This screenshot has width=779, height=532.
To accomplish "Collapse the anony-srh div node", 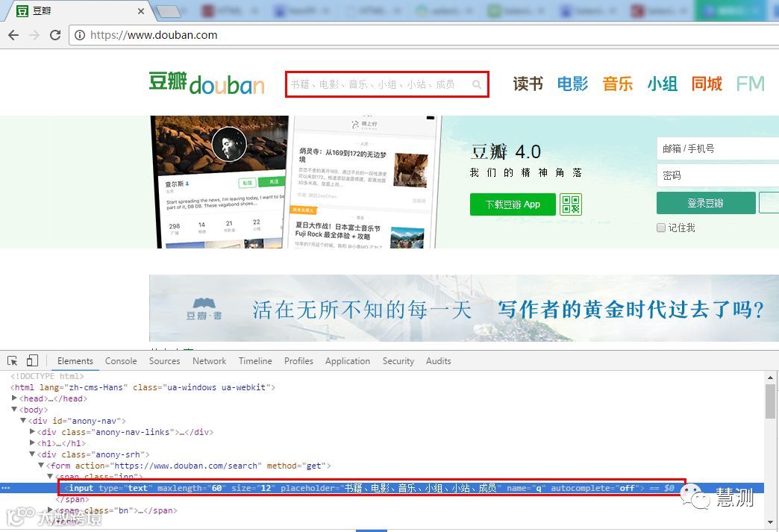I will click(x=32, y=454).
